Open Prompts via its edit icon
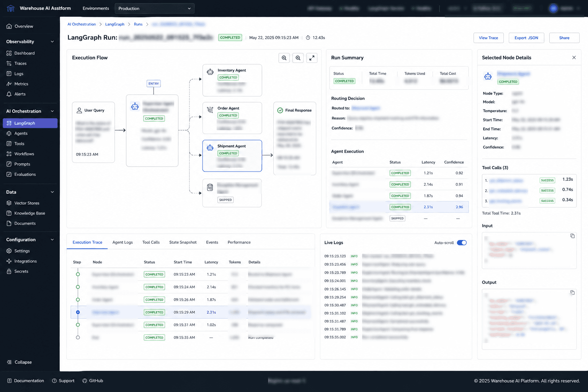Viewport: 588px width, 392px height. pos(9,164)
